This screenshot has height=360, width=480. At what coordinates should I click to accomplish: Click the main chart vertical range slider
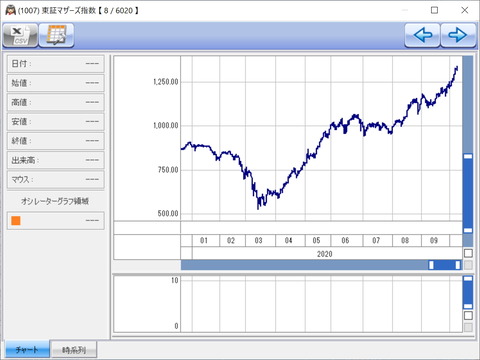click(468, 193)
